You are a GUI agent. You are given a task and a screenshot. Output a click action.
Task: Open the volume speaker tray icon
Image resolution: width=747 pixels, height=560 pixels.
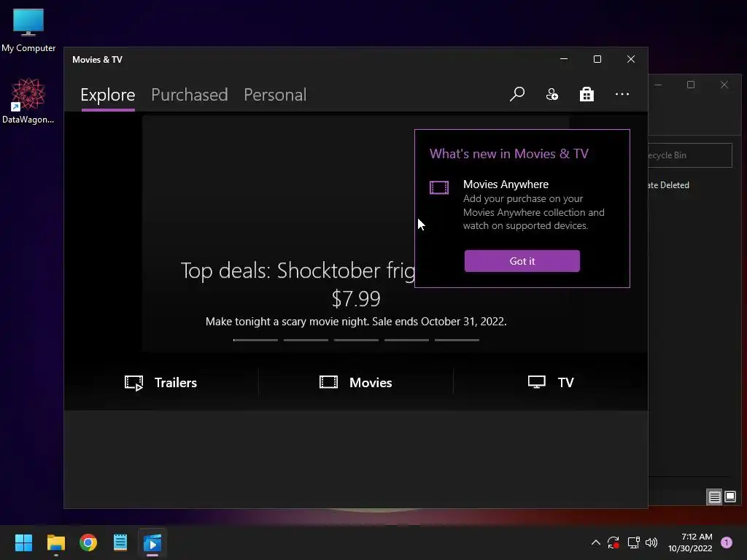point(651,542)
